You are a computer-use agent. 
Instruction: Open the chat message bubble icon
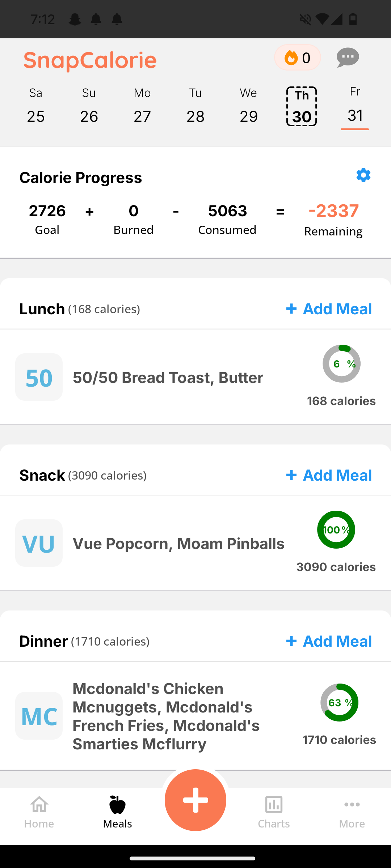[348, 58]
